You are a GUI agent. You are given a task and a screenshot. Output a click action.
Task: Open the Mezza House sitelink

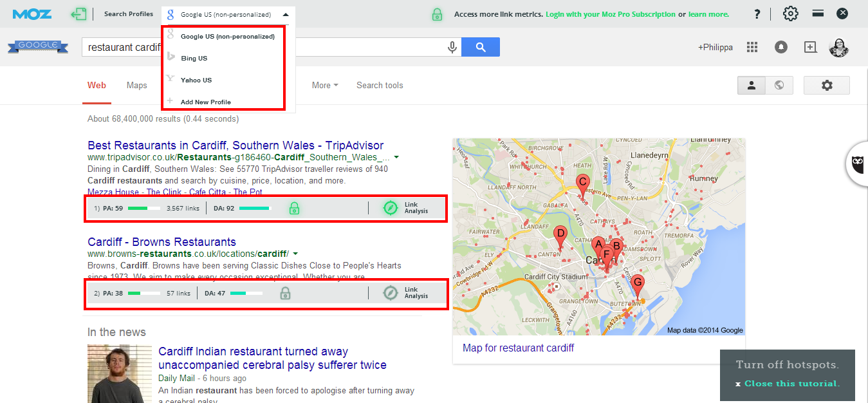(113, 192)
